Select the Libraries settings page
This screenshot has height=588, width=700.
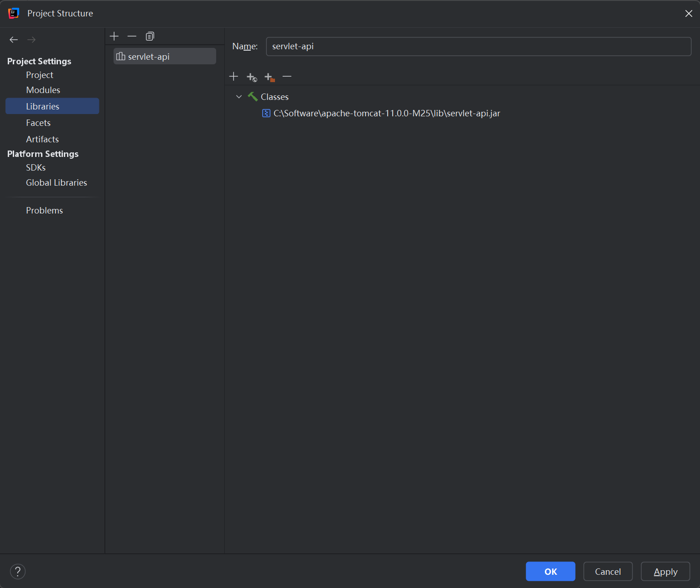click(52, 106)
